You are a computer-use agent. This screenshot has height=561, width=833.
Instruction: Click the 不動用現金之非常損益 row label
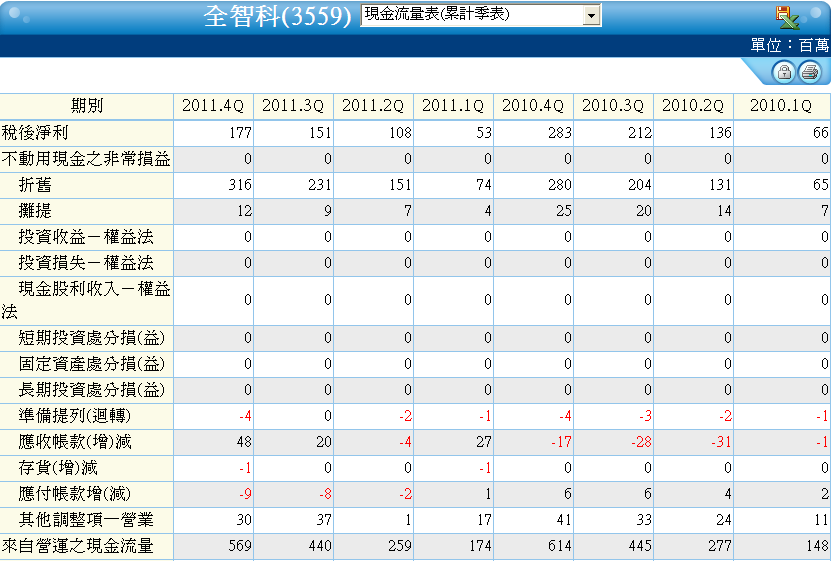click(x=86, y=159)
